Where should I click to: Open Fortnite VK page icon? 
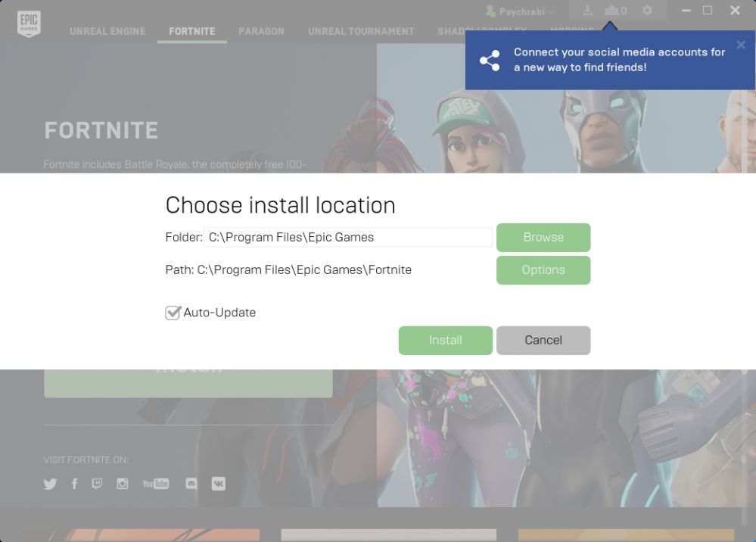(219, 484)
